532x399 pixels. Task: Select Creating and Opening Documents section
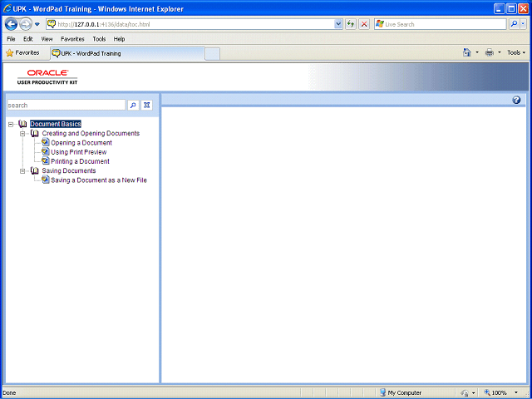tap(91, 133)
